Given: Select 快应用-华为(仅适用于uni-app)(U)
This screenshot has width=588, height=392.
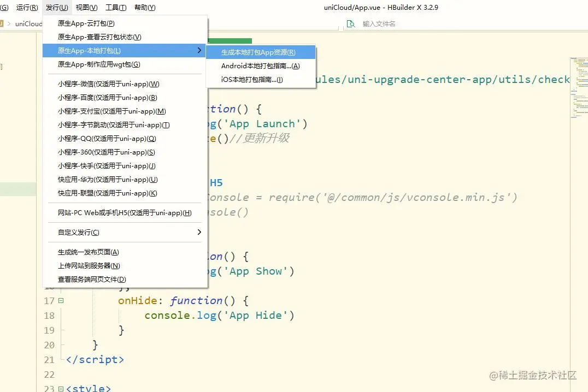Looking at the screenshot, I should pyautogui.click(x=125, y=180).
